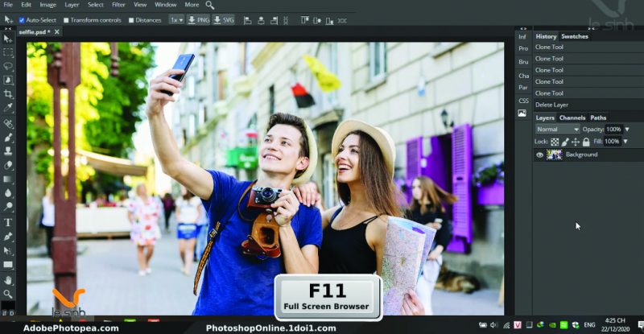Screen dimensions: 644x334
Task: Select the Type tool
Action: 8,223
